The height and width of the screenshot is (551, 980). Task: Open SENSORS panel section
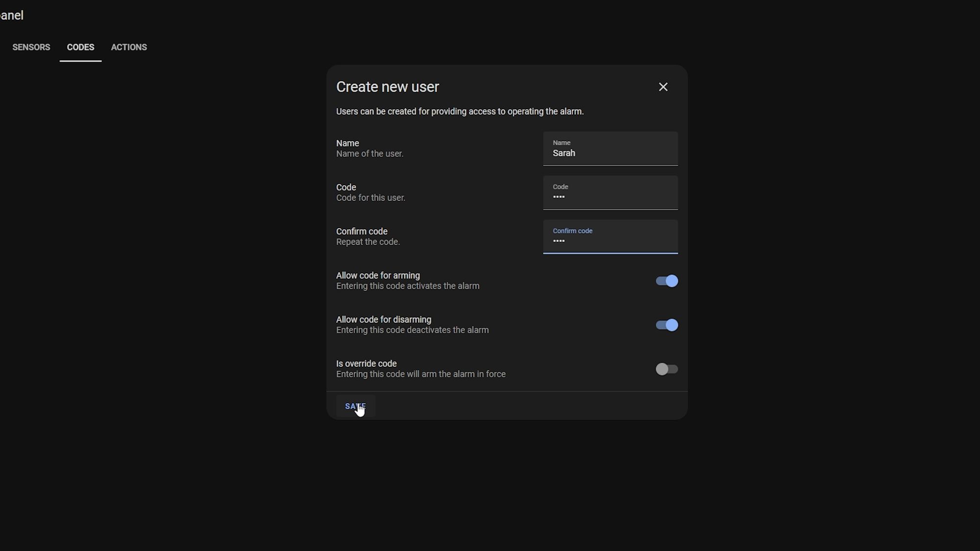point(31,47)
